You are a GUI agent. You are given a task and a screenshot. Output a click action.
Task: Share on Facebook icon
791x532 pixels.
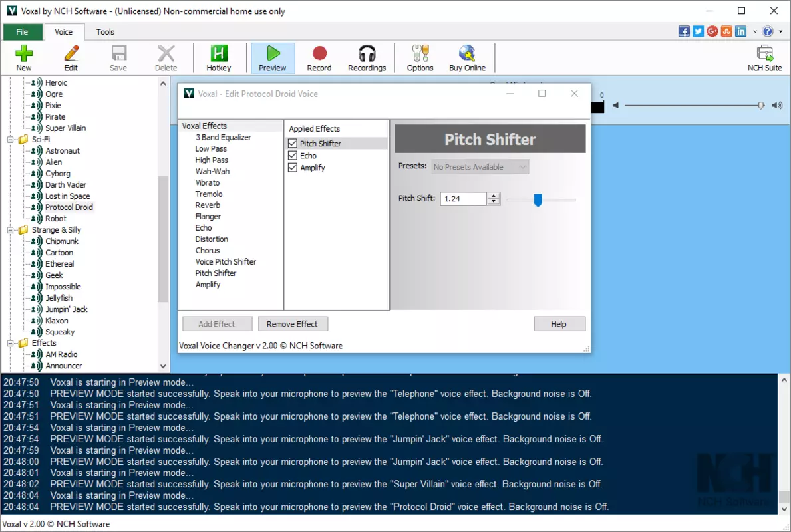(x=684, y=31)
